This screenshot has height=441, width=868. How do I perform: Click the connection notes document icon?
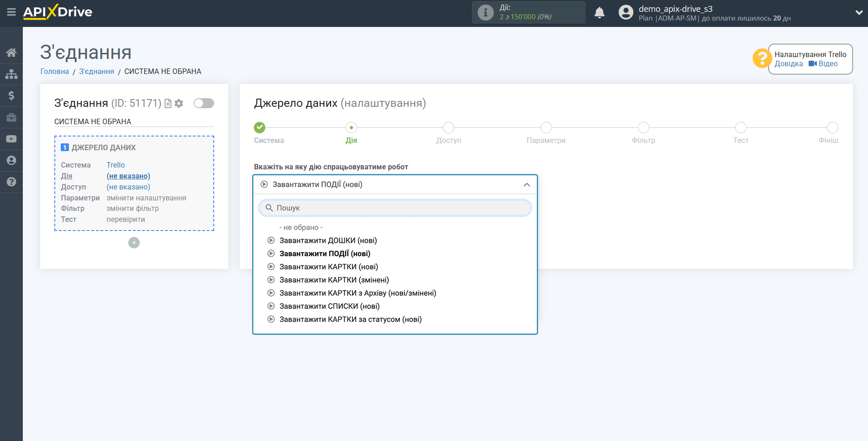point(168,104)
